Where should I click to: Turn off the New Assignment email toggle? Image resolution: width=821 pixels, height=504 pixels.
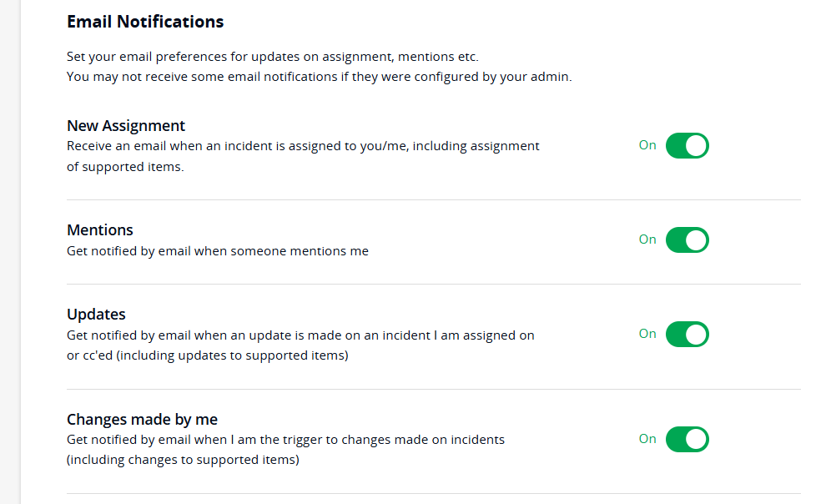(x=687, y=146)
